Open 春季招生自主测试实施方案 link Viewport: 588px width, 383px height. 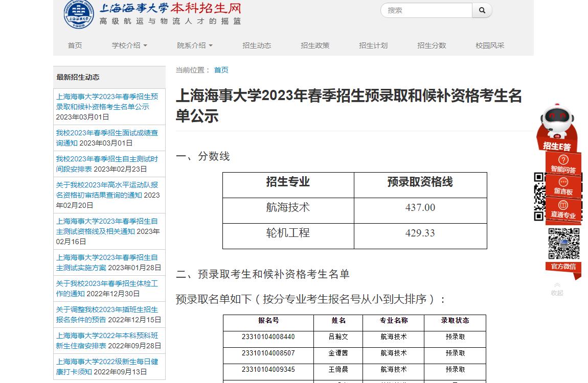pyautogui.click(x=107, y=262)
